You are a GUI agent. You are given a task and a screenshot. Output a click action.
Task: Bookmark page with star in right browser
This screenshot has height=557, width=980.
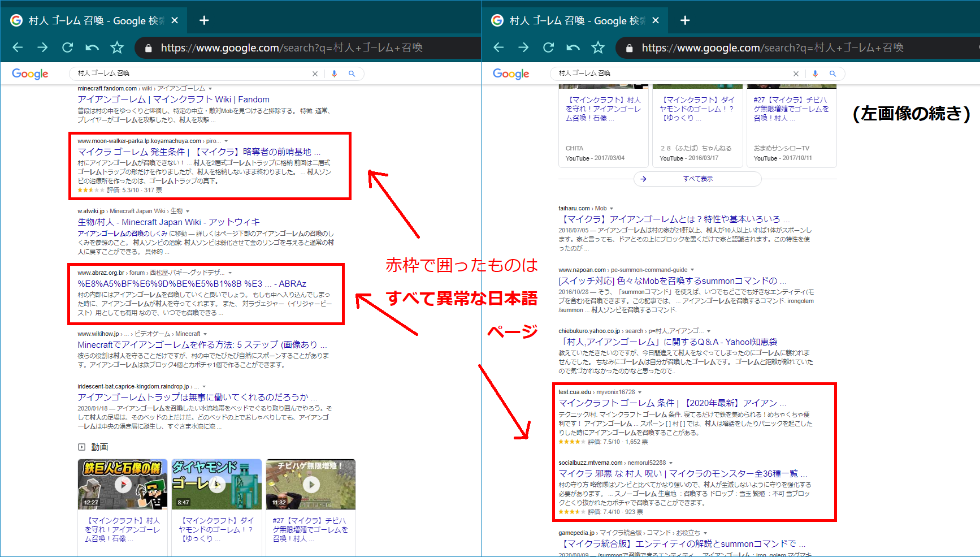pos(598,48)
